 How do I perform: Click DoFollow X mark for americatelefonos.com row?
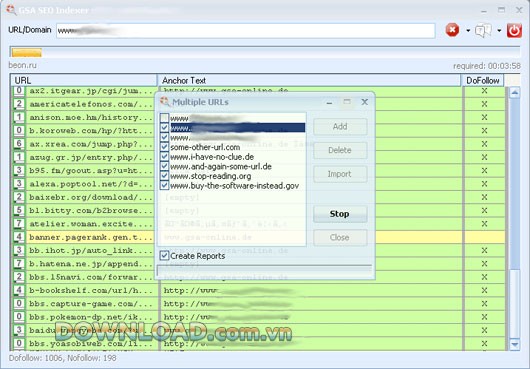click(484, 104)
